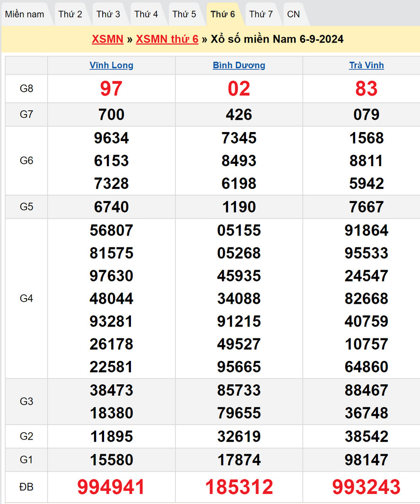This screenshot has height=504, width=420.
Task: Click the ĐB row label
Action: [x=26, y=487]
